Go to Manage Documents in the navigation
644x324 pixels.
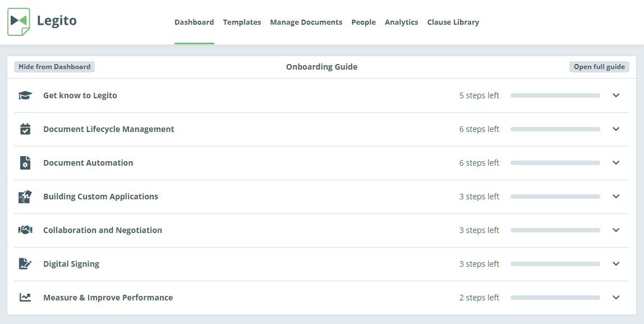[x=306, y=22]
